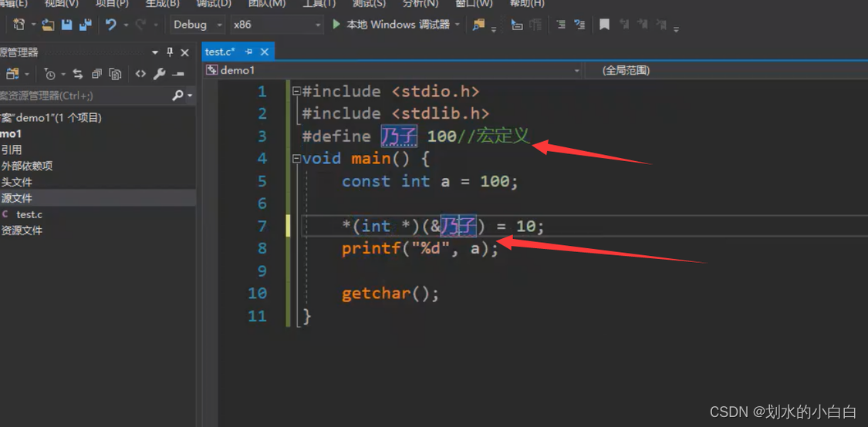This screenshot has width=868, height=427.
Task: Collapse the #include block at line 1
Action: (x=297, y=91)
